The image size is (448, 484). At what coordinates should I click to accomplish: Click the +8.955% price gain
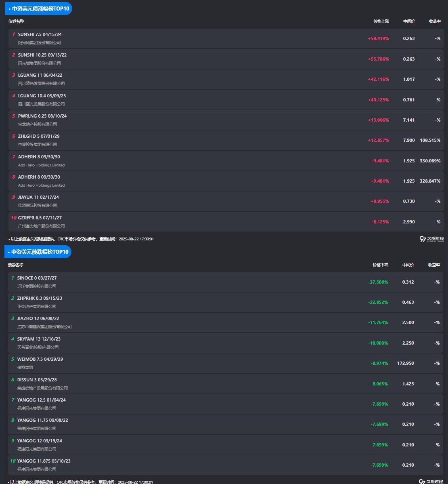379,201
